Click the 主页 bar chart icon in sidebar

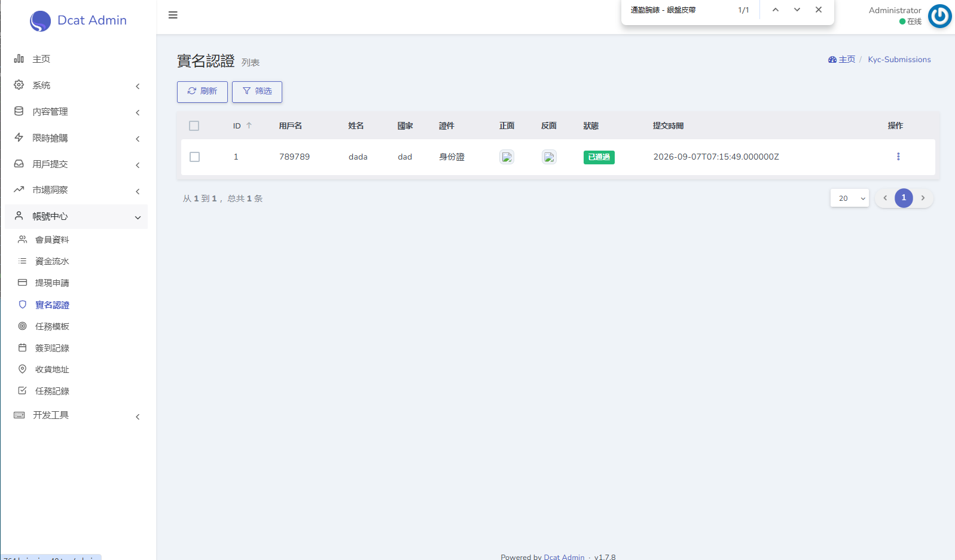(19, 59)
